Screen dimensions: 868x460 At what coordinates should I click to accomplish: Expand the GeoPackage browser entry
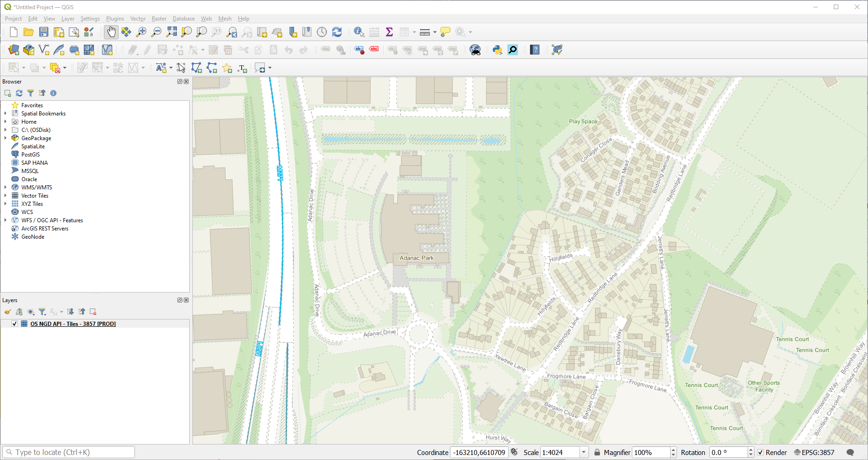[x=5, y=138]
